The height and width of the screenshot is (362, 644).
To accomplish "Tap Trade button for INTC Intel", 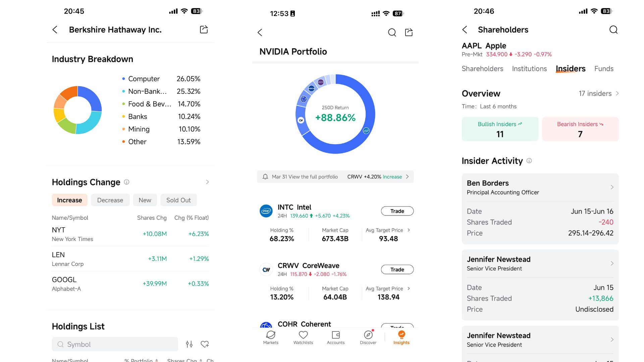I will 397,211.
